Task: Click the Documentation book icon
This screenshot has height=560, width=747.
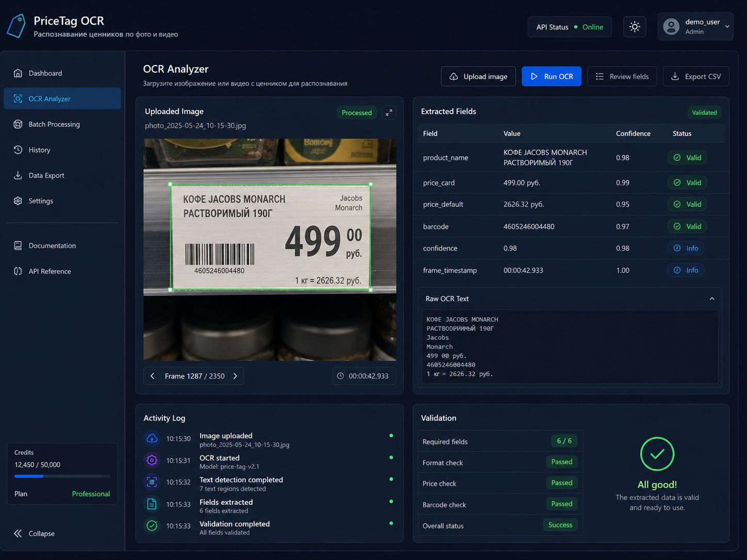Action: [18, 245]
